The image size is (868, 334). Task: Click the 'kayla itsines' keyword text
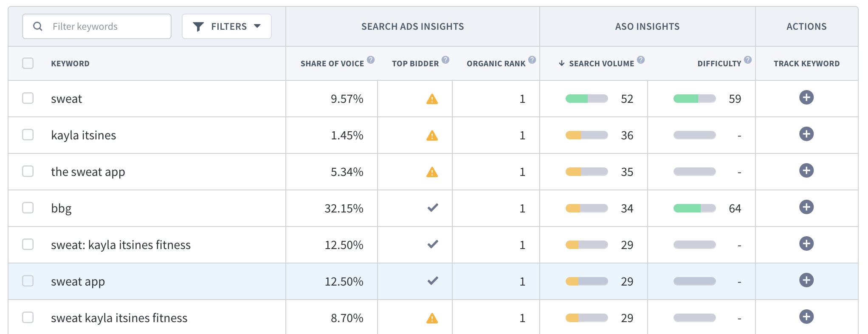(x=83, y=136)
